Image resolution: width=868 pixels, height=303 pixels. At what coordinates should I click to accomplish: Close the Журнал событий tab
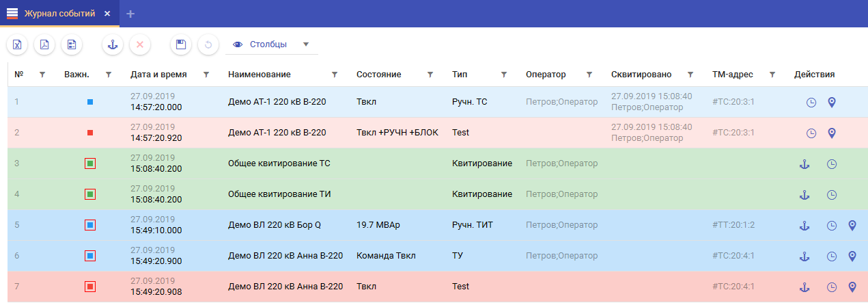click(107, 14)
